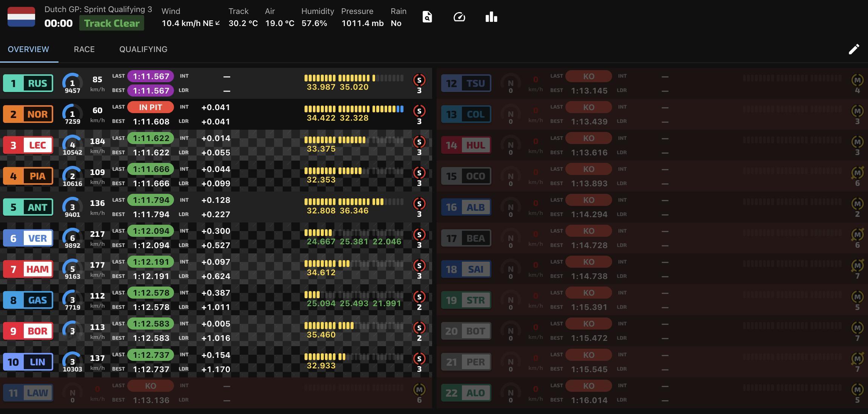
Task: Click the gear gauge for RUS
Action: pyautogui.click(x=72, y=83)
